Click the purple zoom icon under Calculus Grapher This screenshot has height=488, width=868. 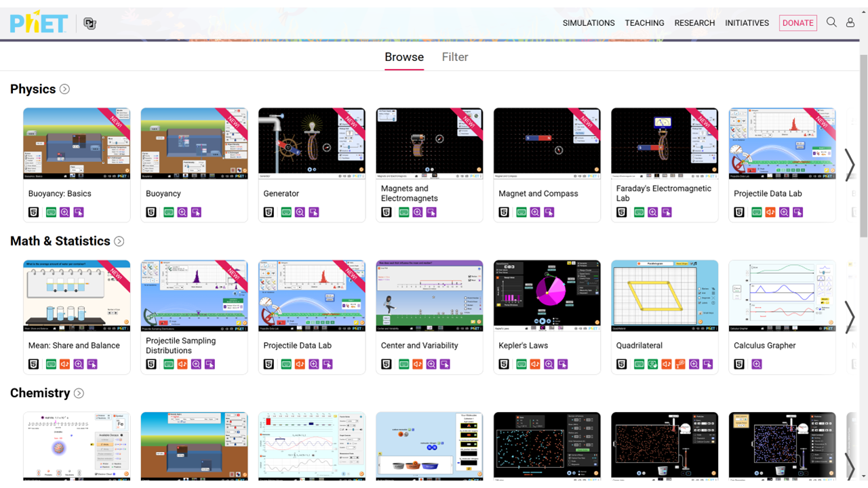click(757, 364)
